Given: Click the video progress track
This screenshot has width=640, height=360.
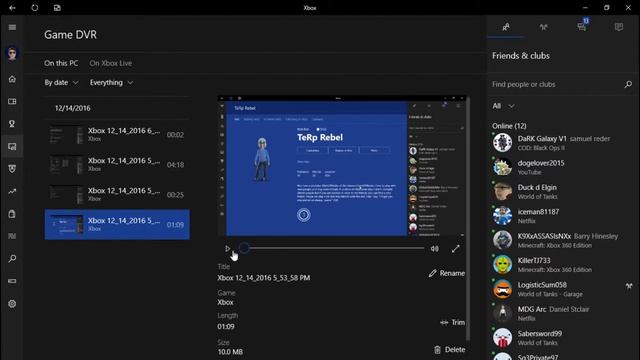Looking at the screenshot, I should pos(337,248).
